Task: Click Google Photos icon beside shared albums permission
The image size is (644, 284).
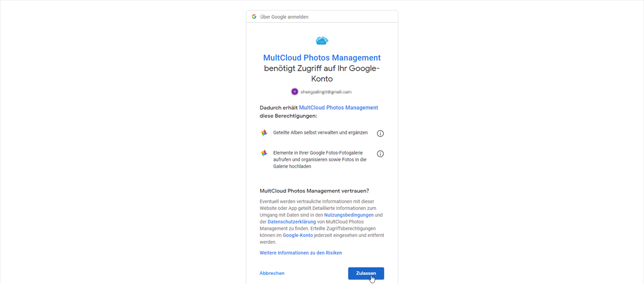Action: coord(264,133)
